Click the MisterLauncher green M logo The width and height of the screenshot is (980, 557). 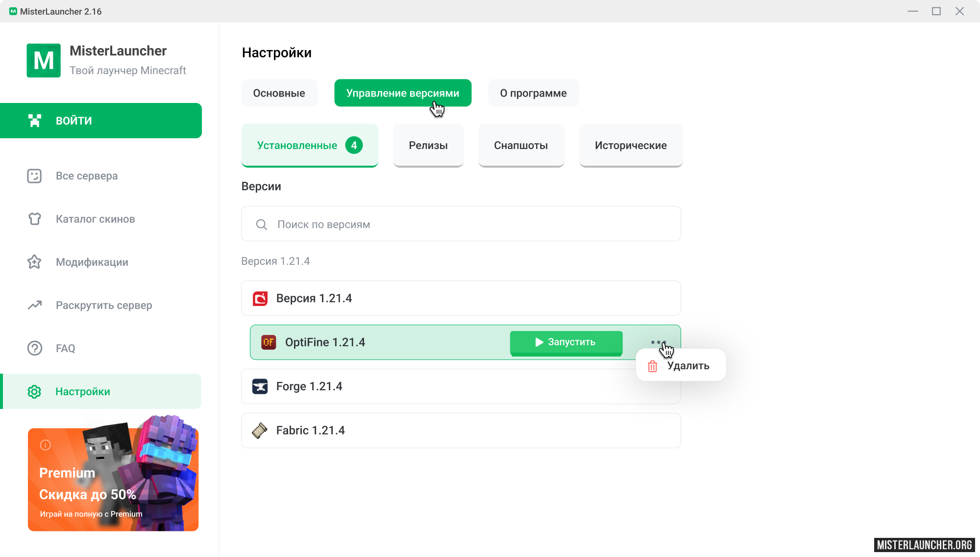[44, 60]
